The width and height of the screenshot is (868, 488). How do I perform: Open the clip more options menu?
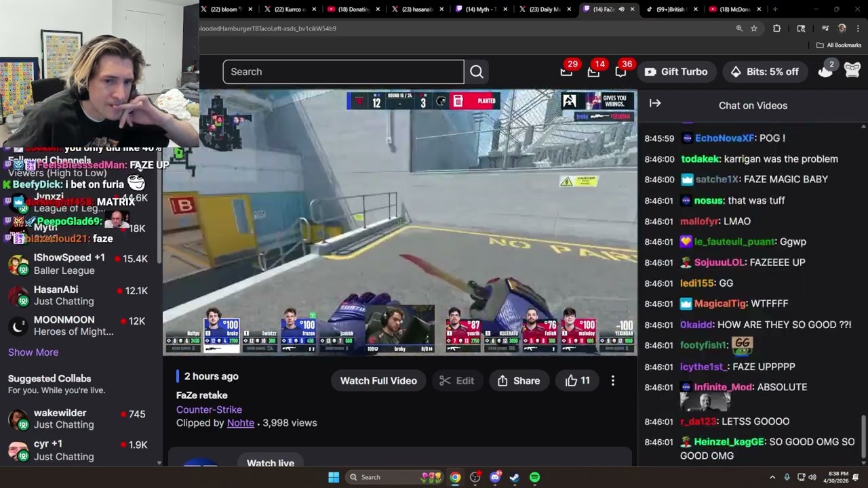click(613, 381)
